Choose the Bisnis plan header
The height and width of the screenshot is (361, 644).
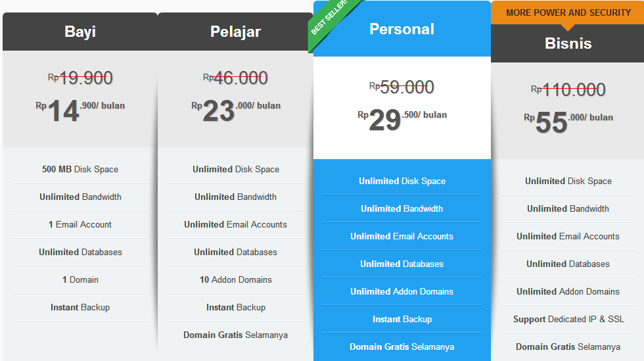(x=568, y=43)
